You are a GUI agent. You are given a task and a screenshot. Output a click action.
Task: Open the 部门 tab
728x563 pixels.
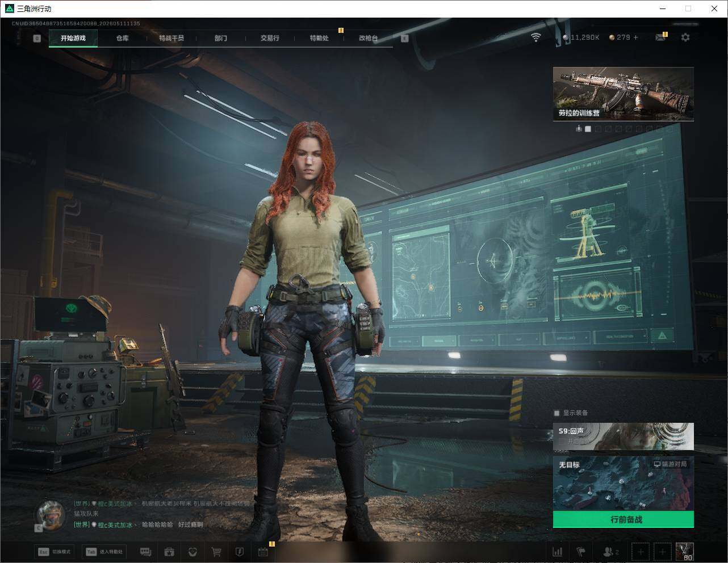pos(221,38)
